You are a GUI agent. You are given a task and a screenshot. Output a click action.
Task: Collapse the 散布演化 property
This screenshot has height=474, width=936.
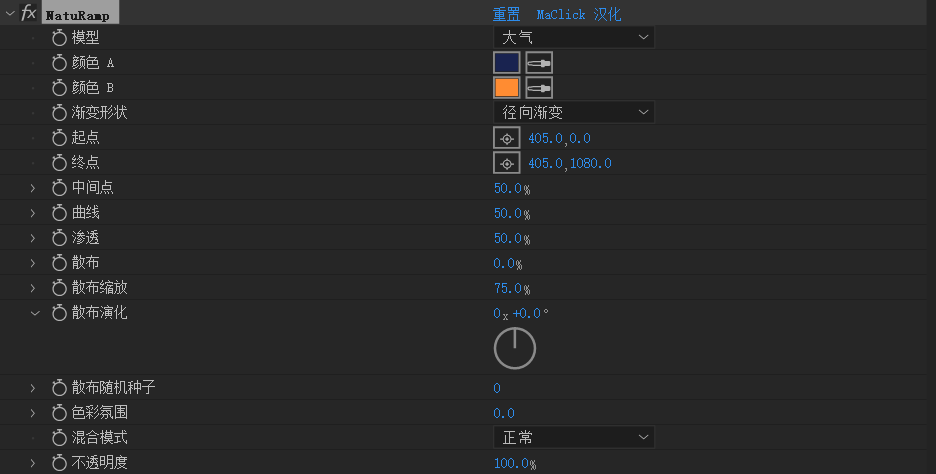(x=34, y=313)
